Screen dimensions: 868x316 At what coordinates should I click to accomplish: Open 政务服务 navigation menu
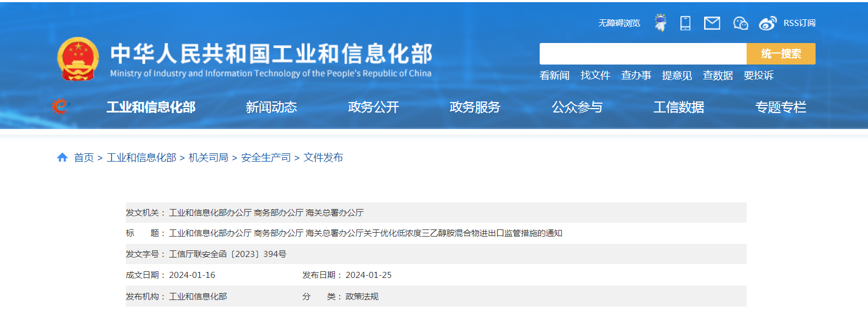[x=475, y=107]
